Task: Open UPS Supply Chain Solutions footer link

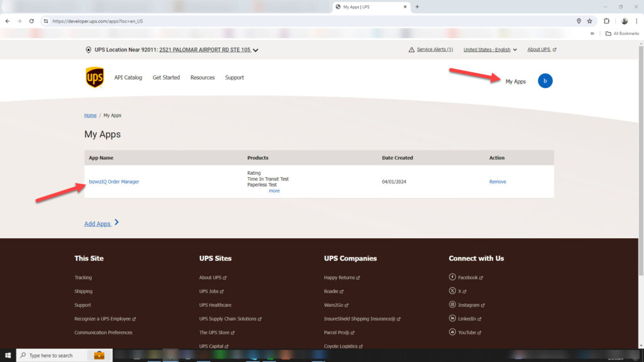Action: pyautogui.click(x=230, y=319)
